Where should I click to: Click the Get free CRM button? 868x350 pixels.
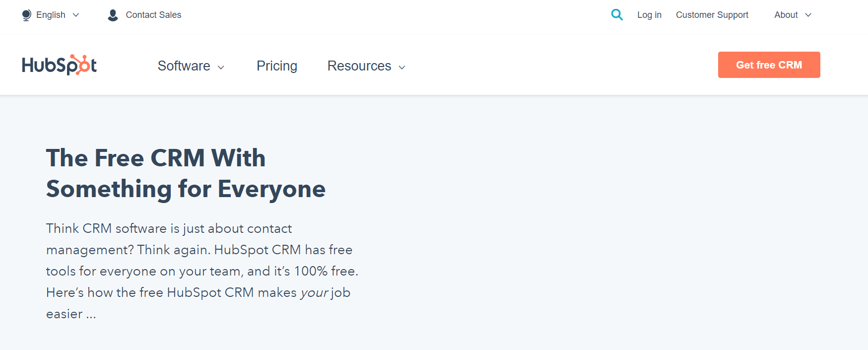click(x=769, y=65)
